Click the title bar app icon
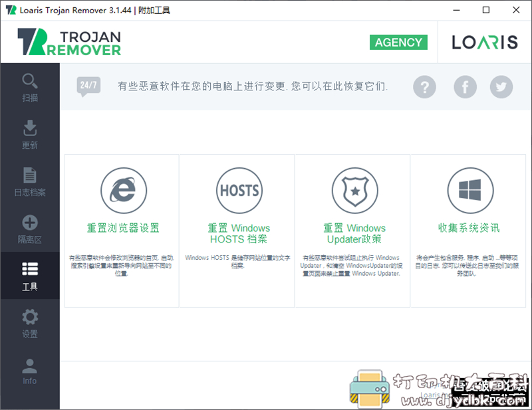Image resolution: width=532 pixels, height=410 pixels. click(x=11, y=10)
